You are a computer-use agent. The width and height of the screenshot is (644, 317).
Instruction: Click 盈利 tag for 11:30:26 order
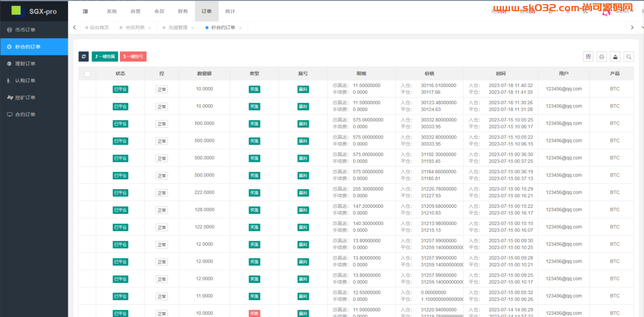(x=303, y=107)
